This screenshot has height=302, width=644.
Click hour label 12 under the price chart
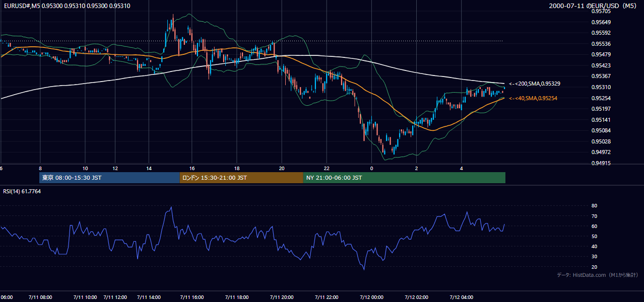pyautogui.click(x=115, y=168)
